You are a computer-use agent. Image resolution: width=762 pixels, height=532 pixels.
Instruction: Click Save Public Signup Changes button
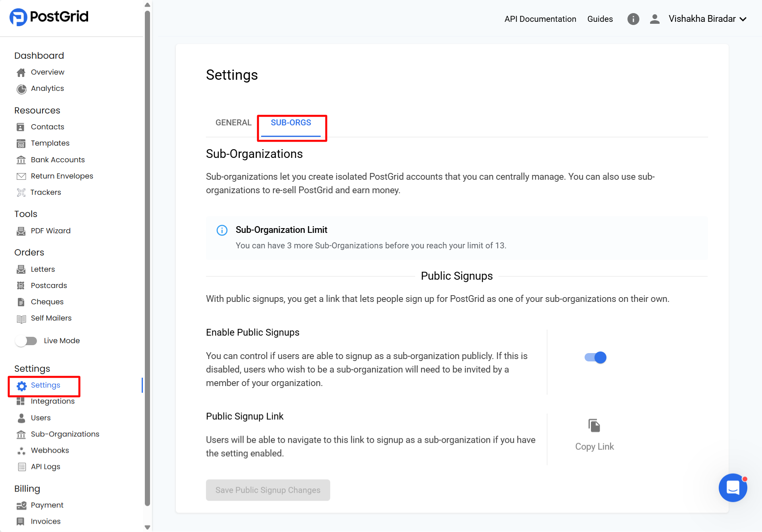click(x=268, y=490)
